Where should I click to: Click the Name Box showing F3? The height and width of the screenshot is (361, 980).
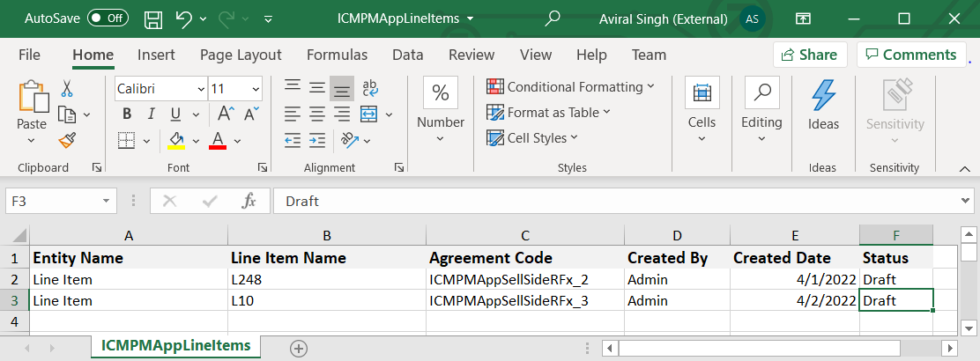pyautogui.click(x=53, y=201)
